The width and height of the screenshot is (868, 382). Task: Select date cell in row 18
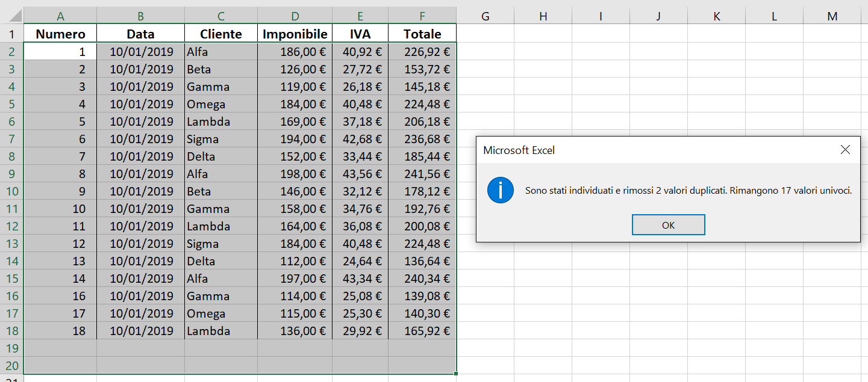click(140, 331)
